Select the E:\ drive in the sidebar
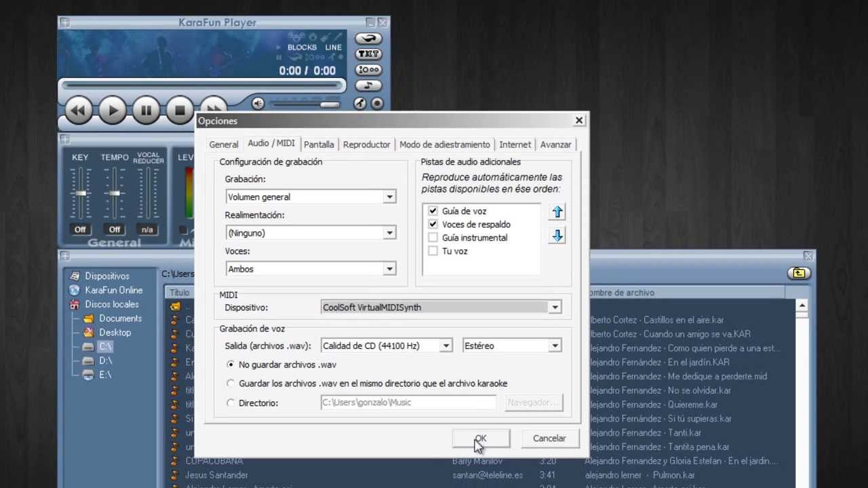 tap(105, 375)
